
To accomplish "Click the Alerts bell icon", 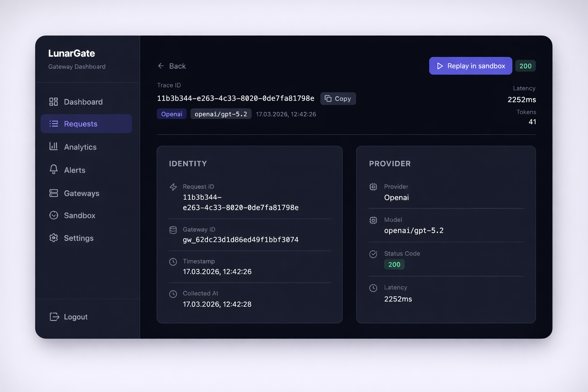I will 54,170.
